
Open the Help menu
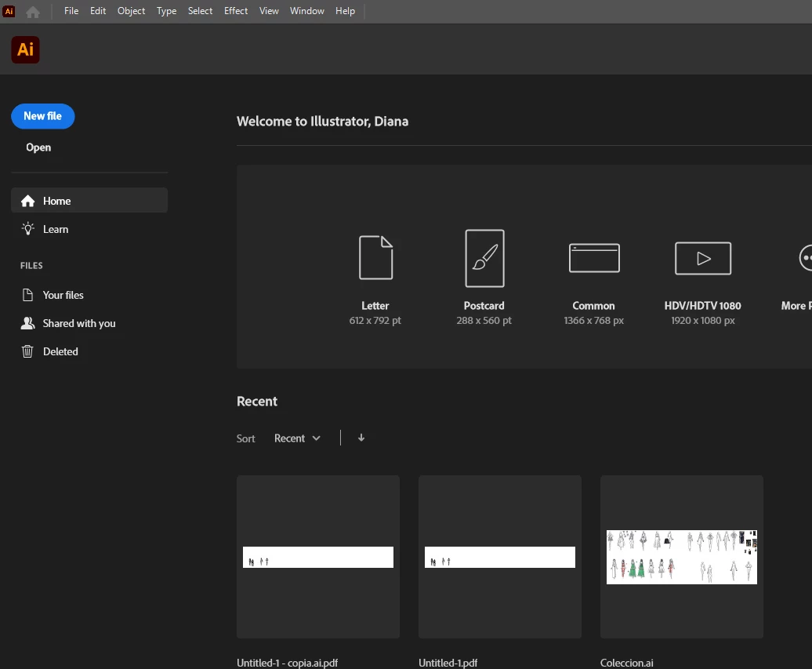pos(345,11)
